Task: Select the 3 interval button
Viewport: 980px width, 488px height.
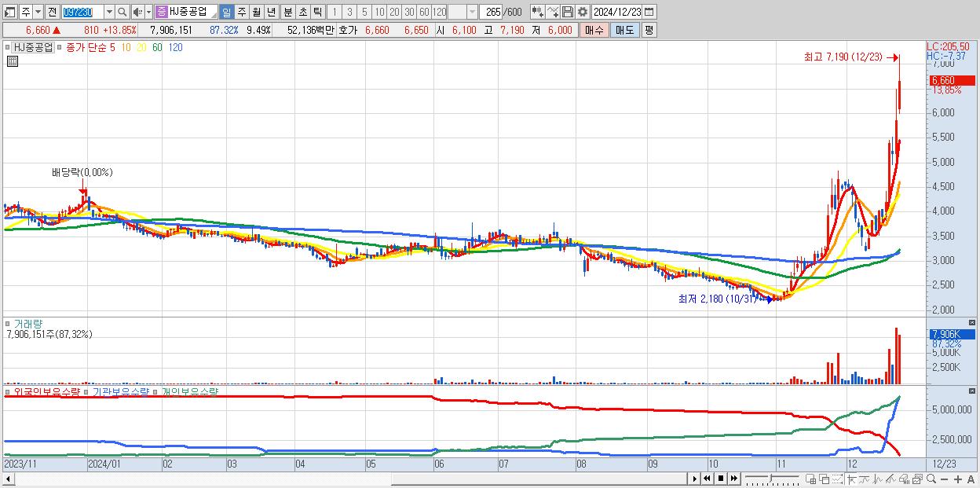Action: pos(349,12)
